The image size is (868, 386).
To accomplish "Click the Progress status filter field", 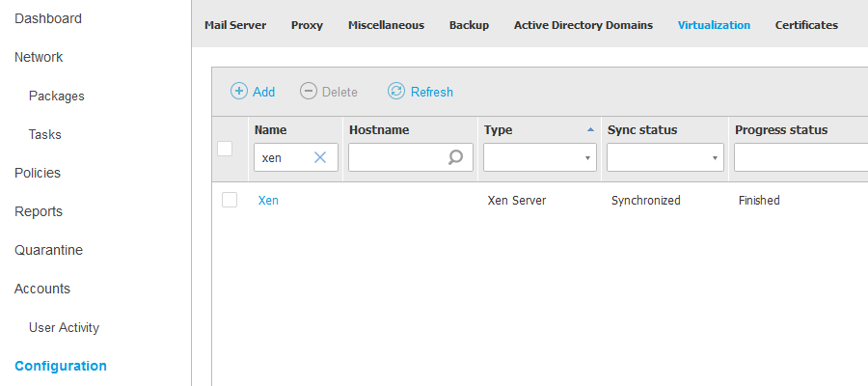I will [x=800, y=157].
